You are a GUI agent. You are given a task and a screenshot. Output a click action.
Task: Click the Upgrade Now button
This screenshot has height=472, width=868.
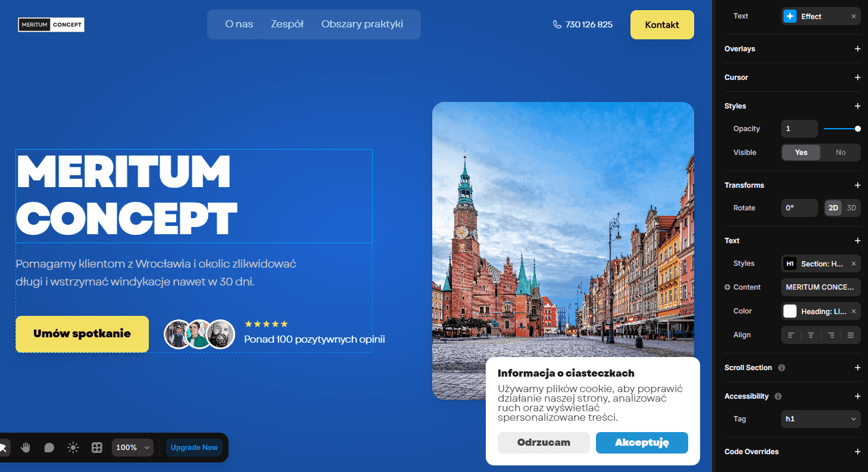tap(194, 448)
